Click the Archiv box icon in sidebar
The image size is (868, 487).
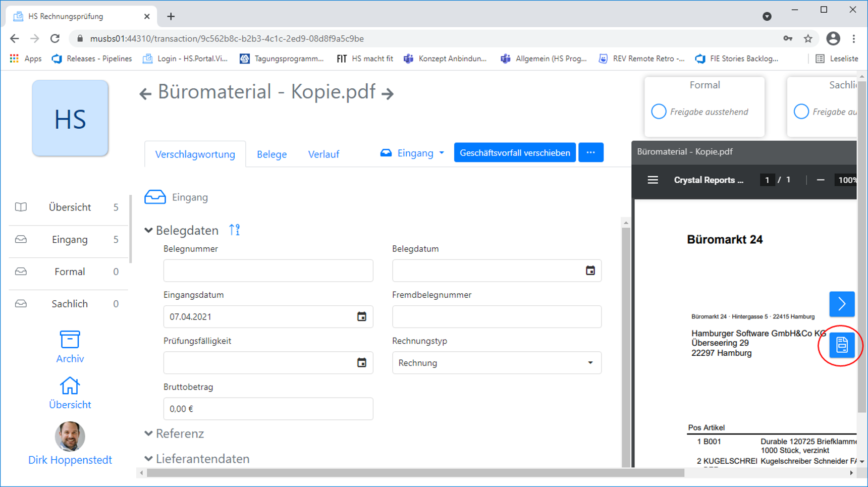[x=70, y=340]
